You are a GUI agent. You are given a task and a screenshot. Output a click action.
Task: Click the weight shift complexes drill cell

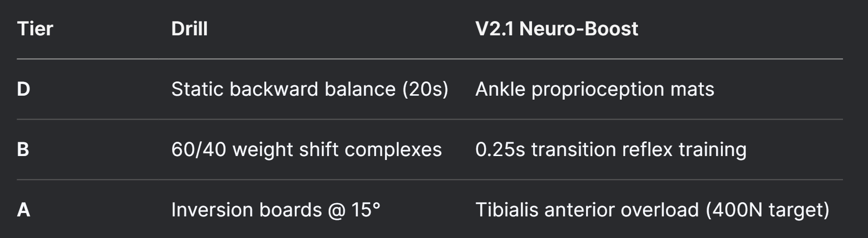pyautogui.click(x=306, y=150)
